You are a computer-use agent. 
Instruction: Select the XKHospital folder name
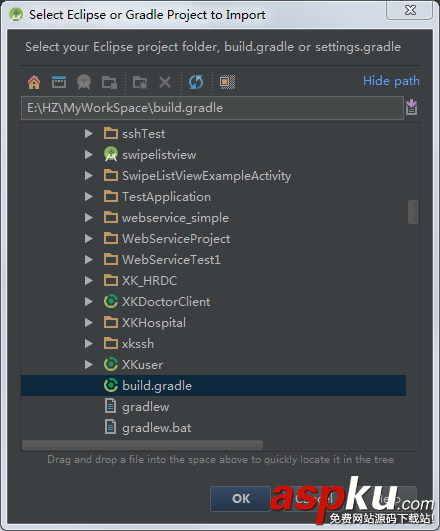point(154,323)
